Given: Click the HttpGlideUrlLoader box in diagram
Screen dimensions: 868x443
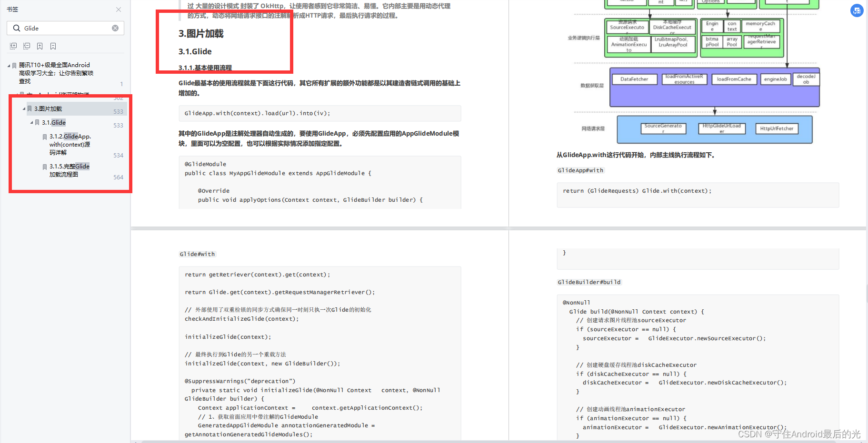Looking at the screenshot, I should tap(722, 128).
